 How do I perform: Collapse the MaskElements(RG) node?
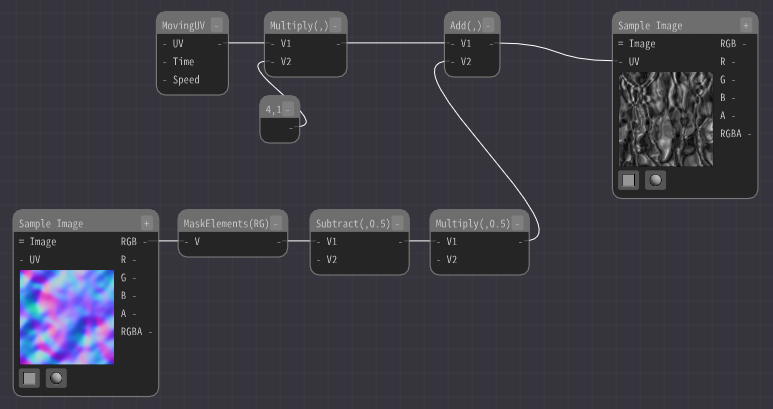[x=276, y=223]
